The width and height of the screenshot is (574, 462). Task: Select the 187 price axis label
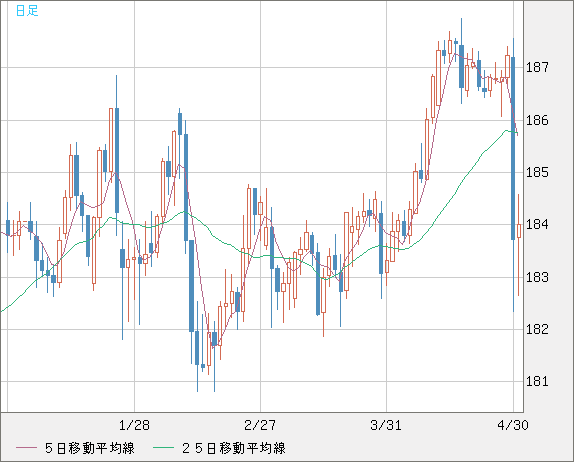coord(537,67)
